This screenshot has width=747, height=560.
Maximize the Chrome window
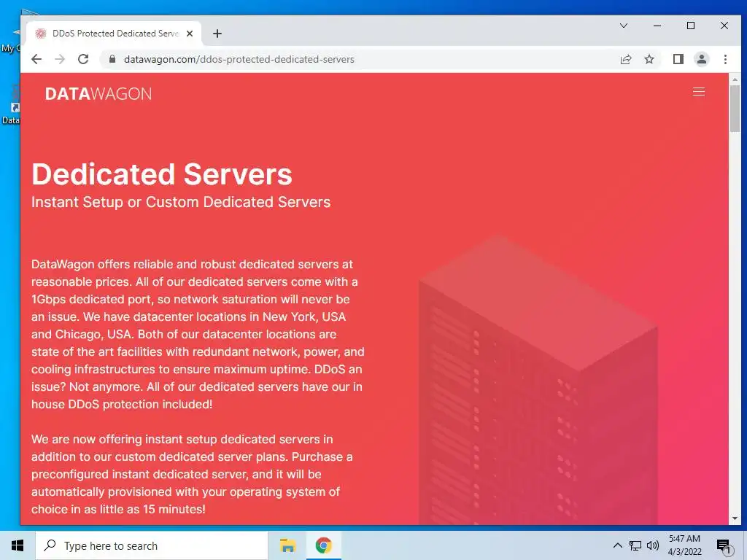pos(690,26)
